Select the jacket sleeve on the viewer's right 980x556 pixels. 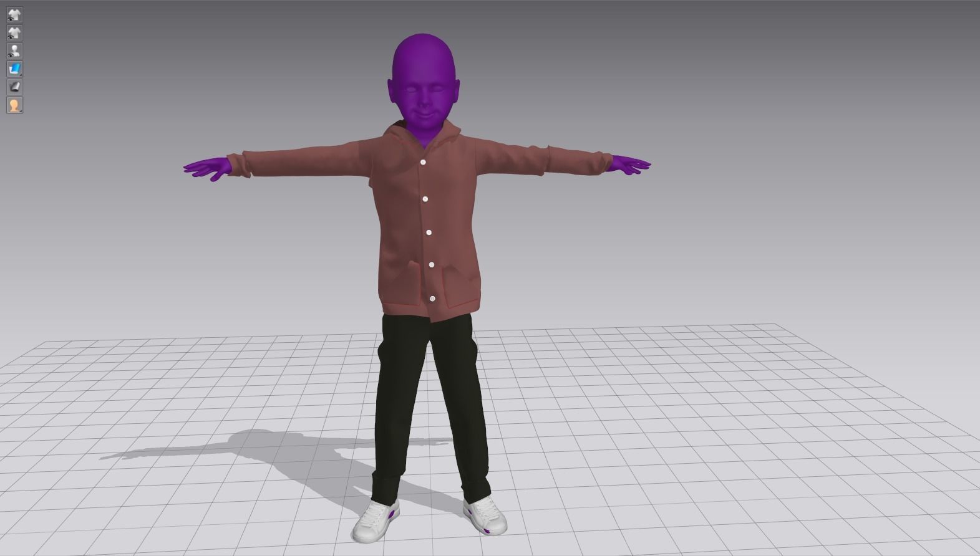543,159
